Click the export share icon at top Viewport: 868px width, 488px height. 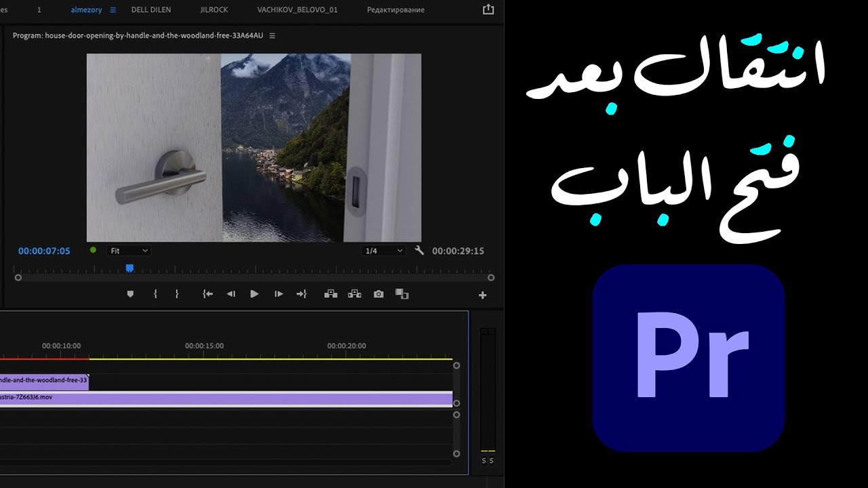coord(488,9)
